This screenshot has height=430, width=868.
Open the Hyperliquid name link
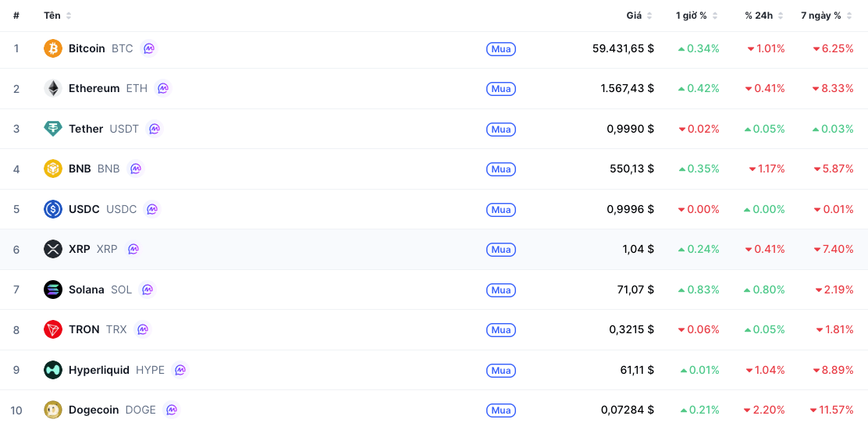99,370
